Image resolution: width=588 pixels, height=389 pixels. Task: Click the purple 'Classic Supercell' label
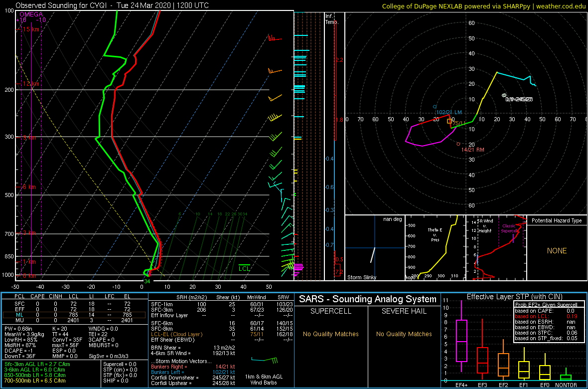coord(509,228)
